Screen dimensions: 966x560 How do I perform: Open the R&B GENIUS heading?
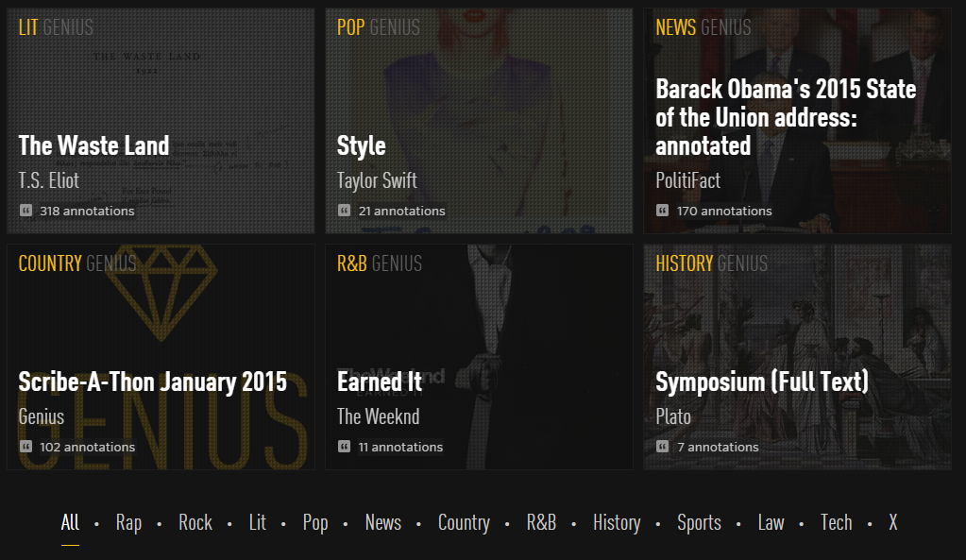click(x=380, y=263)
